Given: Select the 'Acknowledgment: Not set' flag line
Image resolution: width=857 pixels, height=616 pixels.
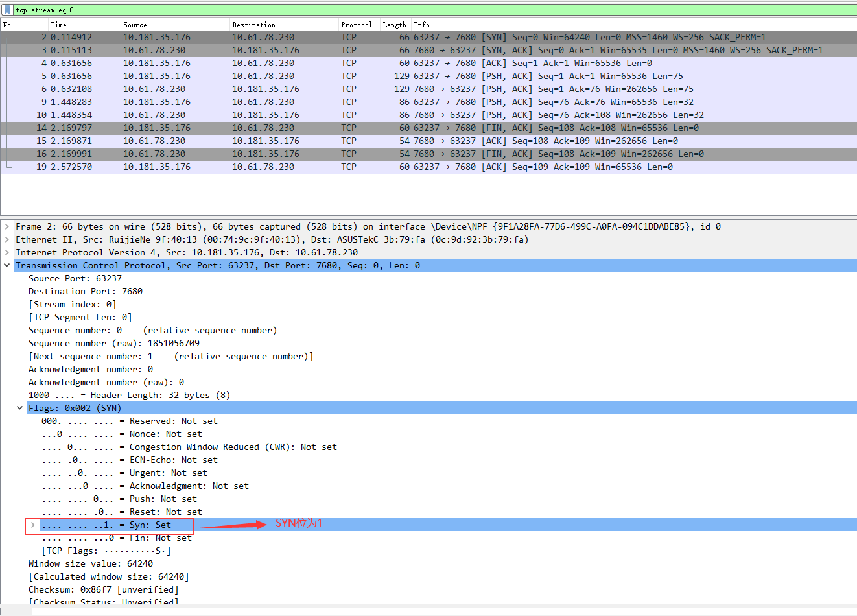Looking at the screenshot, I should click(130, 486).
